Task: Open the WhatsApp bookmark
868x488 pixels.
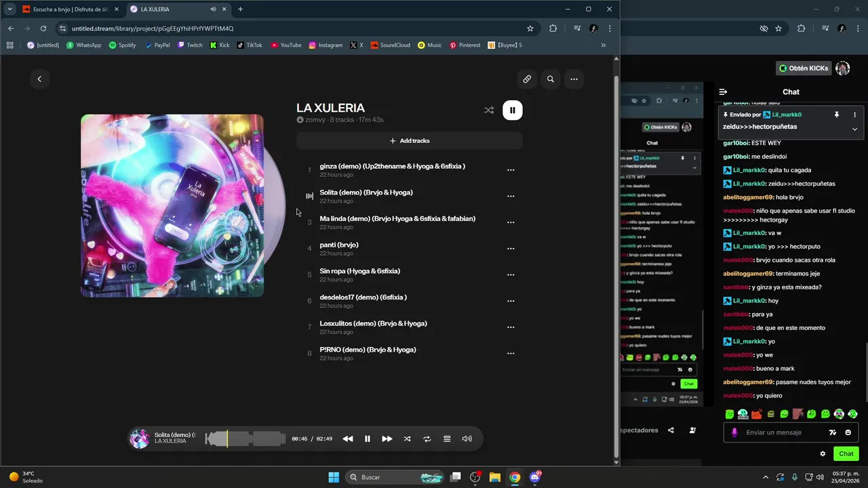Action: pyautogui.click(x=83, y=45)
